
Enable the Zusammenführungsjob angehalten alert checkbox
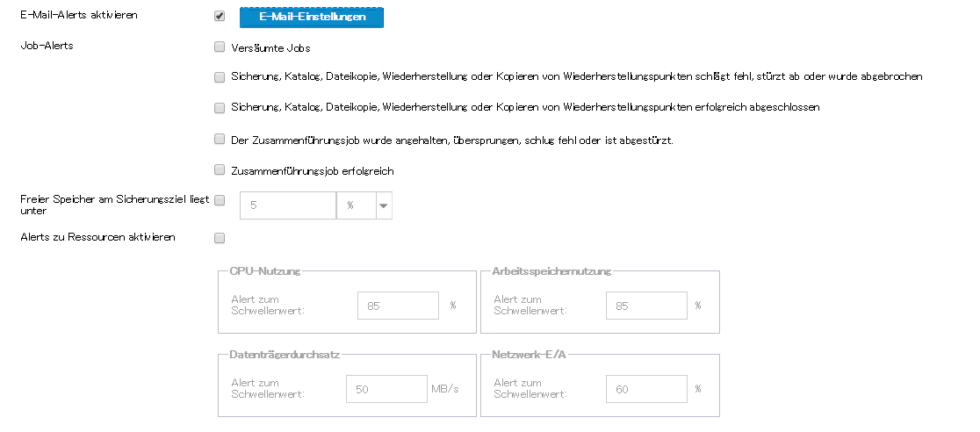click(220, 139)
